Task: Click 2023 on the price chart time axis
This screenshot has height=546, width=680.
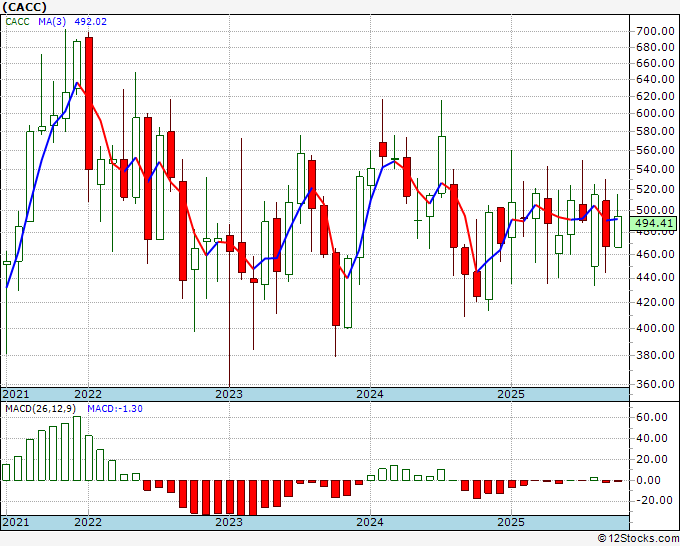Action: pos(229,394)
